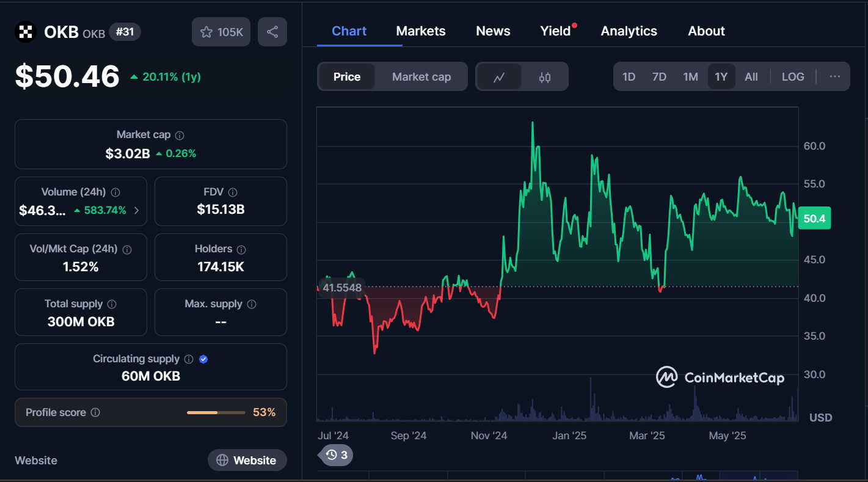Open the Analytics tab
The height and width of the screenshot is (482, 868).
(x=629, y=31)
